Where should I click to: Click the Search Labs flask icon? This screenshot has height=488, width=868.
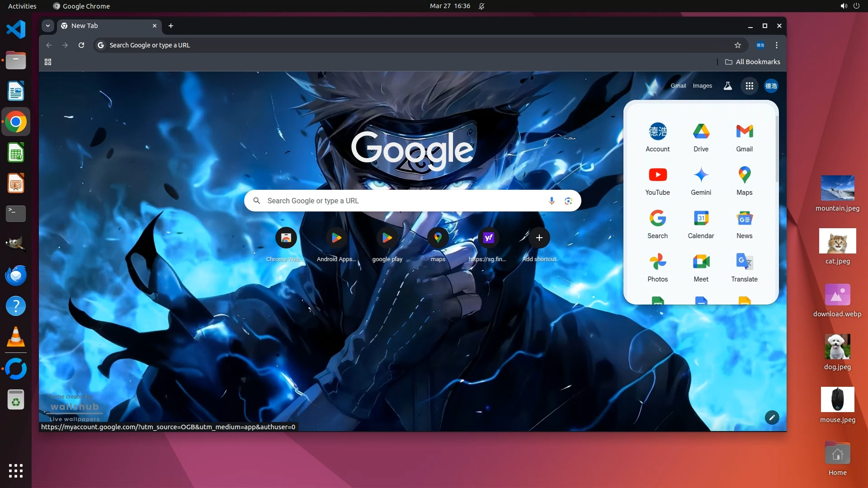coord(727,86)
